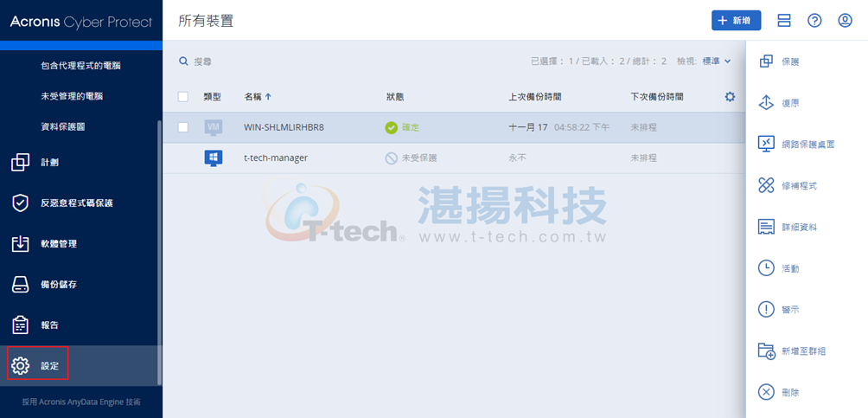Open the help question mark icon
868x418 pixels.
click(814, 21)
